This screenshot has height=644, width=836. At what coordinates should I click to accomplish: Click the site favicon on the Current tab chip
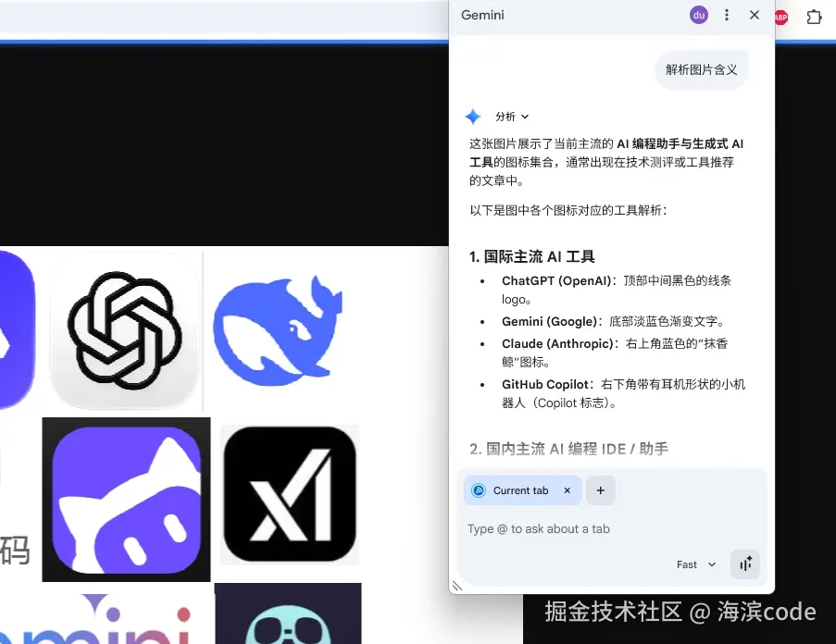480,490
